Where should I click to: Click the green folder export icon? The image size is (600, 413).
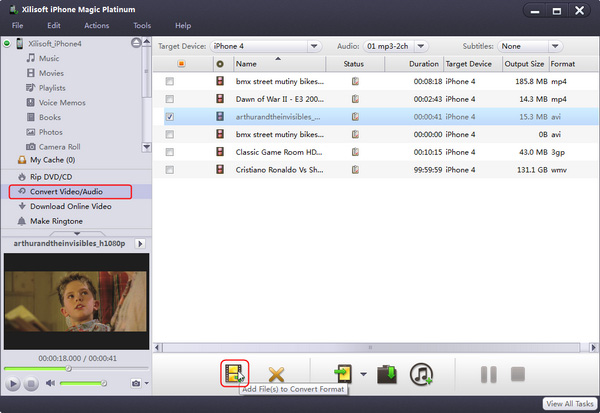coord(387,375)
